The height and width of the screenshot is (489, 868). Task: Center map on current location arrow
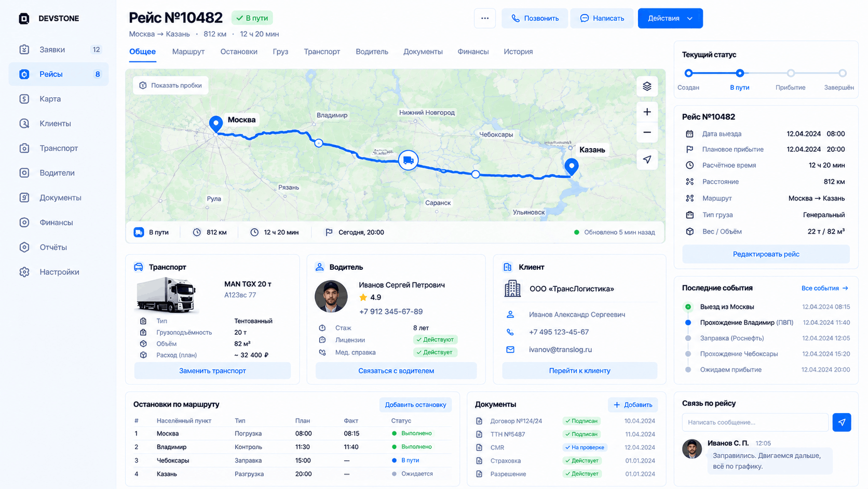point(647,160)
